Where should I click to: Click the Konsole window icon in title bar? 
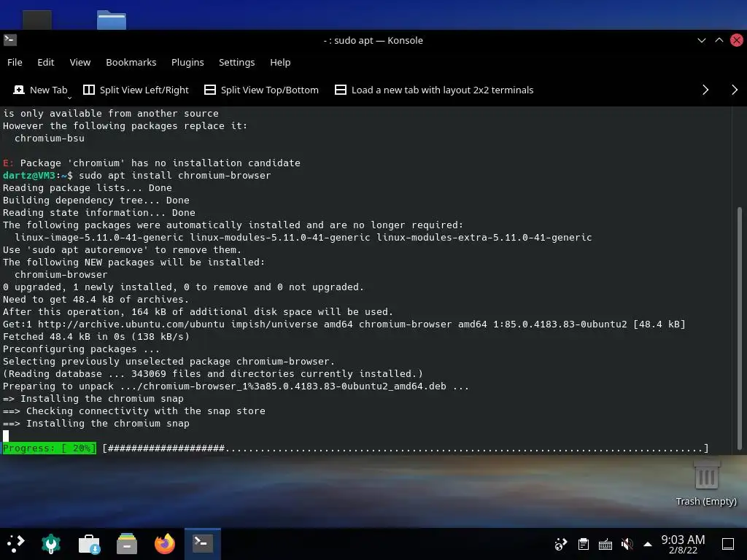pyautogui.click(x=10, y=40)
